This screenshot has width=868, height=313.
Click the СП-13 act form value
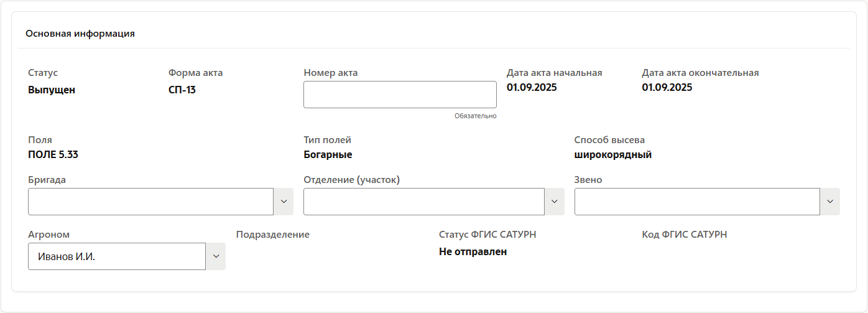point(182,90)
